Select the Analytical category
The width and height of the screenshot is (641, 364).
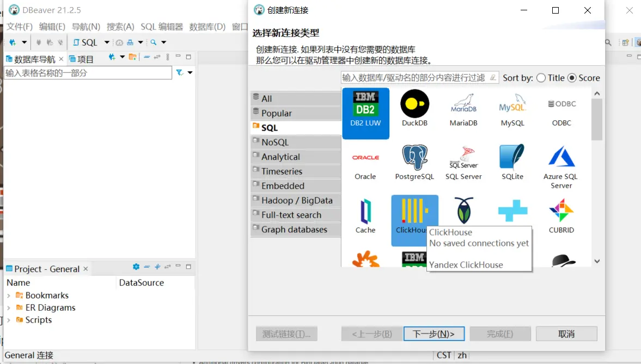click(296, 157)
